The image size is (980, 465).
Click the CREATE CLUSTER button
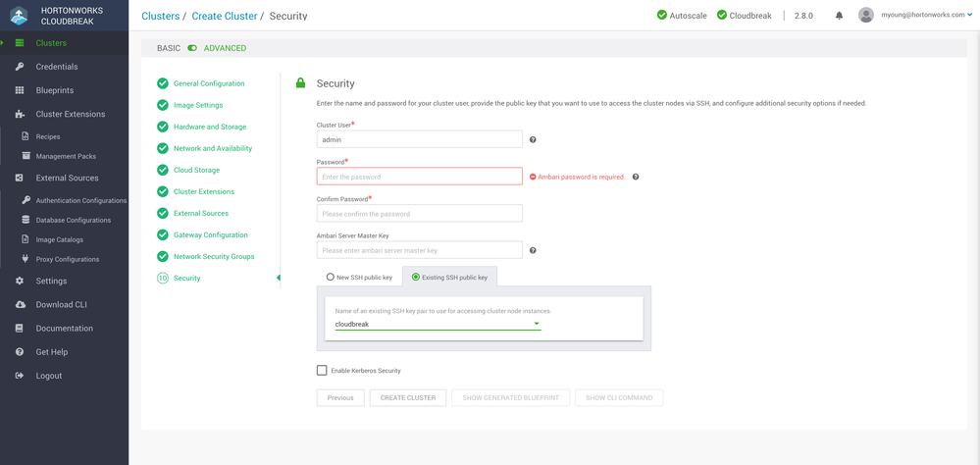point(408,397)
